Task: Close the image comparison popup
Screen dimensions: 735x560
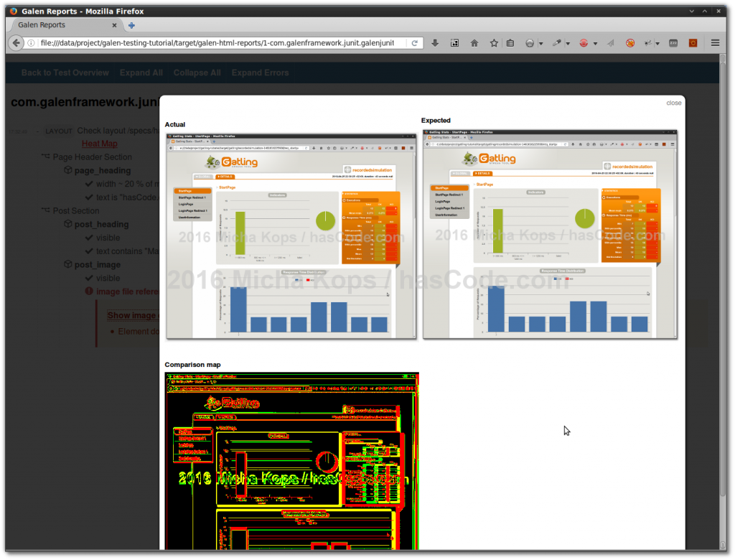Action: coord(673,103)
